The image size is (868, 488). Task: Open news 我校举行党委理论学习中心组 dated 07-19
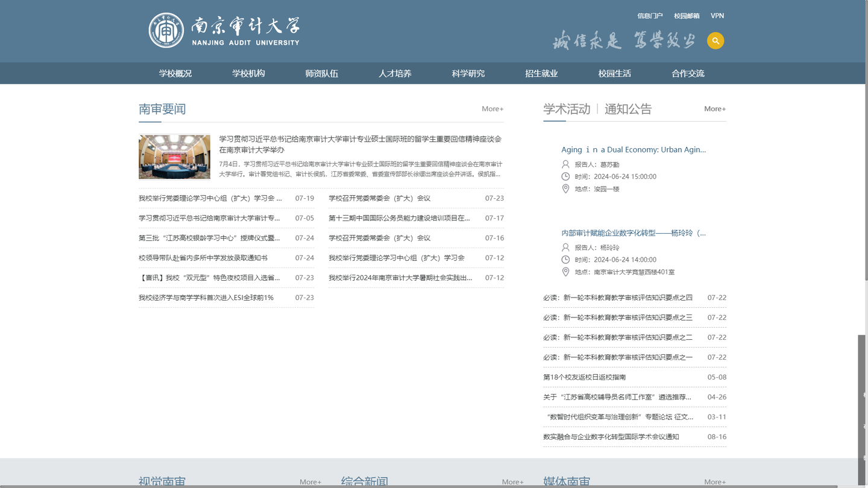click(210, 198)
